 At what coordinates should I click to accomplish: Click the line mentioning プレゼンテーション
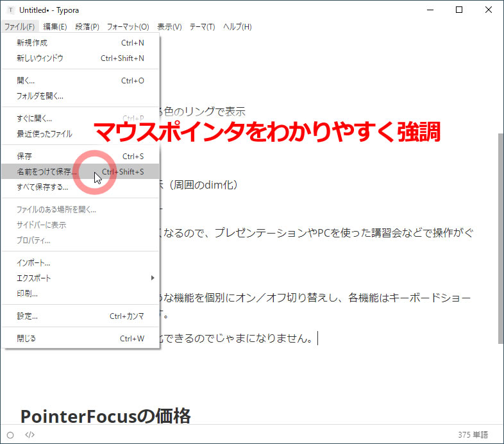click(x=317, y=233)
